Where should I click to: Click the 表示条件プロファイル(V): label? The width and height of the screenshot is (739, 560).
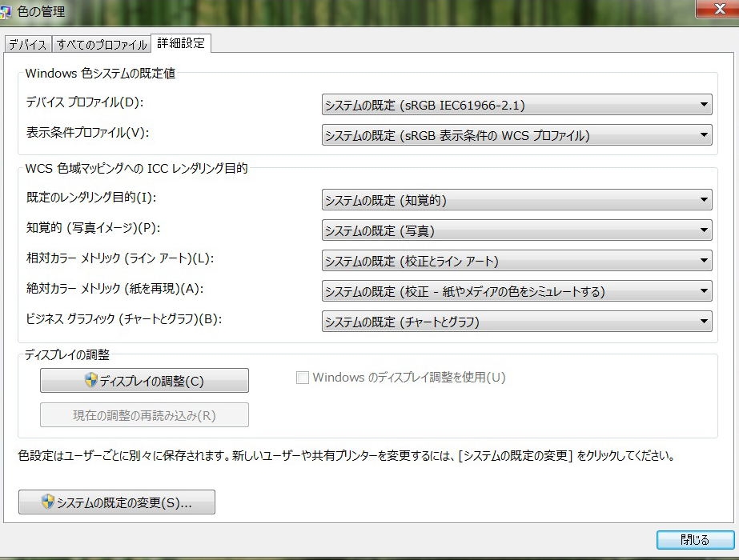(87, 133)
